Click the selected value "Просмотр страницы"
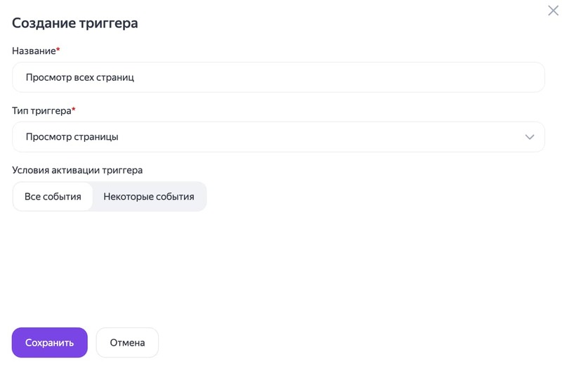Screen dimensions: 562x392 pos(72,137)
